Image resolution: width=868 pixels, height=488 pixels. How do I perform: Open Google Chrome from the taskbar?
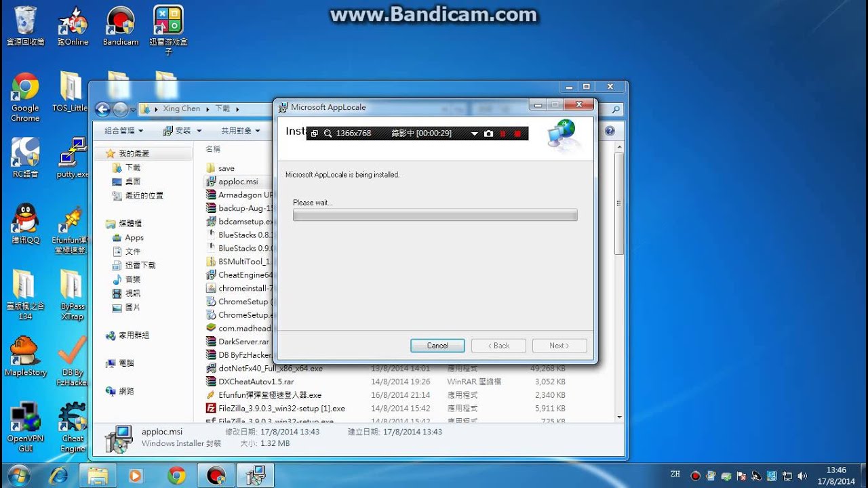(x=176, y=475)
